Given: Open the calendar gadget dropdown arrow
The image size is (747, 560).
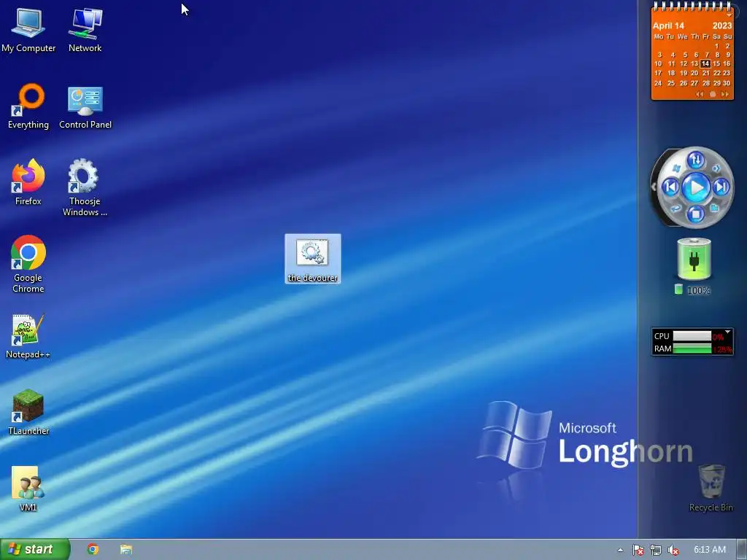Looking at the screenshot, I should coord(729,15).
